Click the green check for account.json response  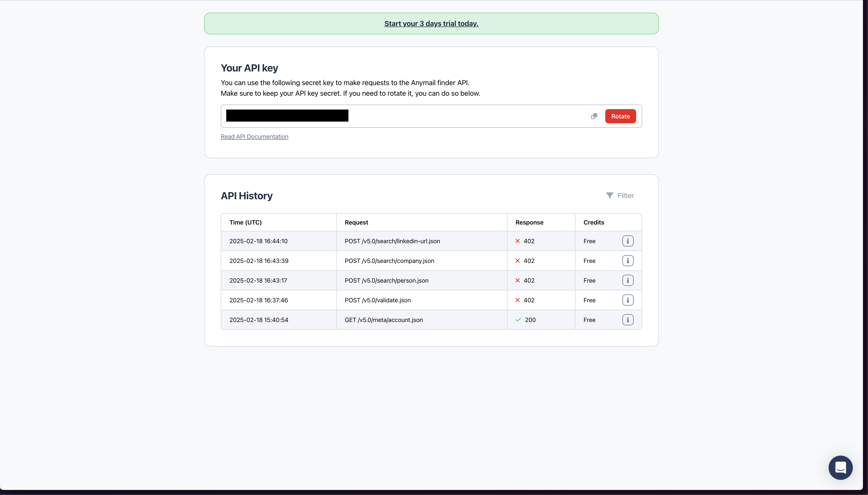tap(518, 320)
